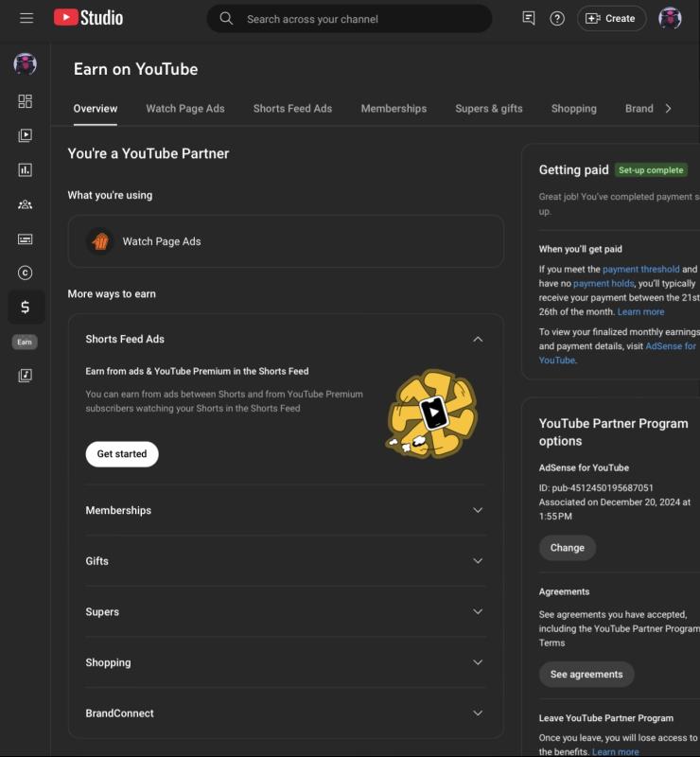The height and width of the screenshot is (757, 700).
Task: Expand the Shopping section
Action: pyautogui.click(x=478, y=662)
